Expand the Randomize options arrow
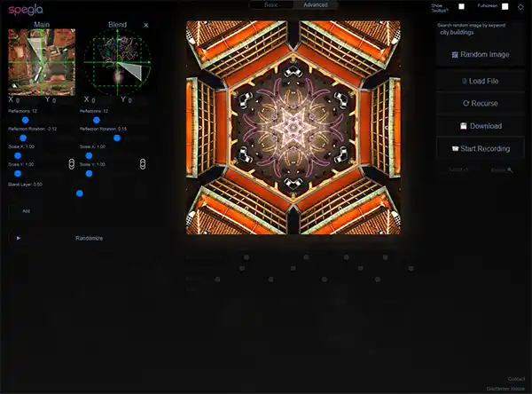This screenshot has height=394, width=532. click(19, 238)
